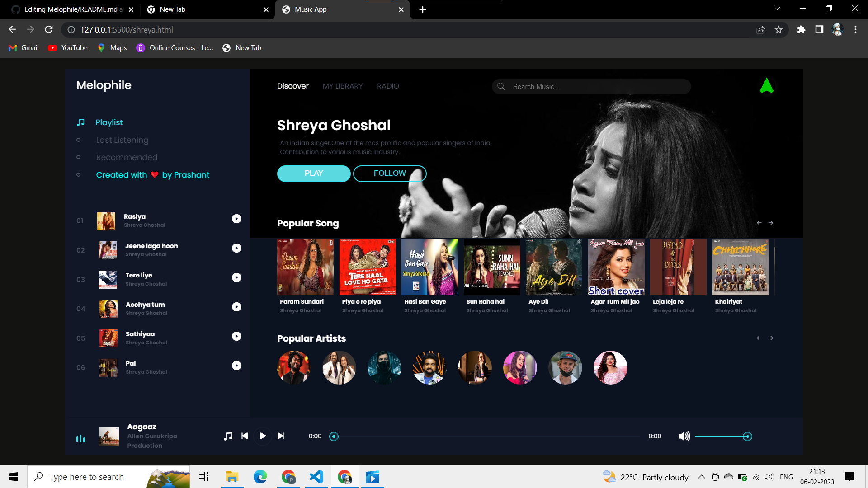Click the green arrow logo at top right
Screen dimensions: 868x488
coord(767,85)
